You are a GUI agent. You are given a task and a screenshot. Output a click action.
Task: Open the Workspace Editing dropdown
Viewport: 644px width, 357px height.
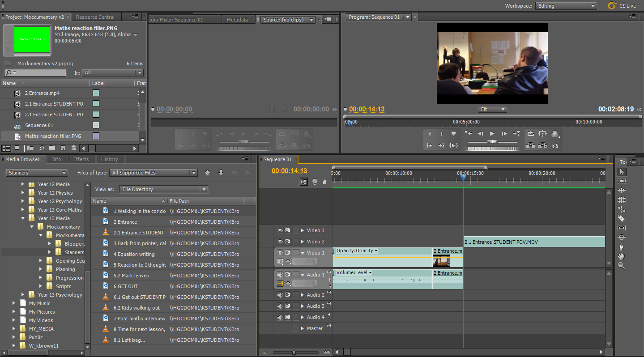pyautogui.click(x=566, y=6)
